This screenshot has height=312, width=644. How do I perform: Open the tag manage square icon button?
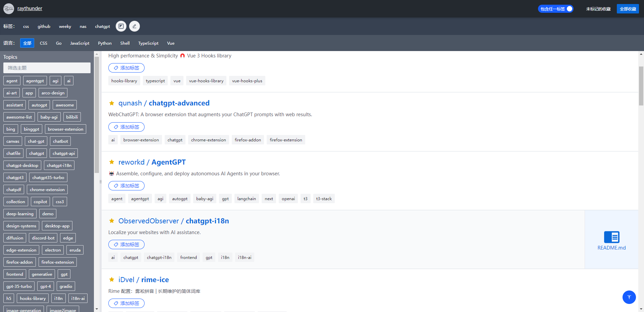[x=121, y=26]
